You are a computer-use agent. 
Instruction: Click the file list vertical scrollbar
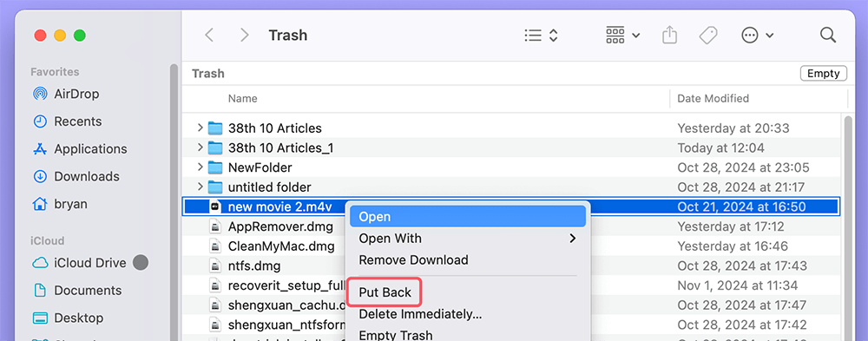click(848, 227)
